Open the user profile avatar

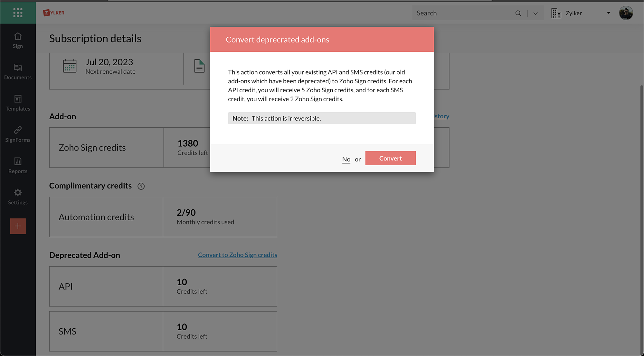pyautogui.click(x=626, y=13)
